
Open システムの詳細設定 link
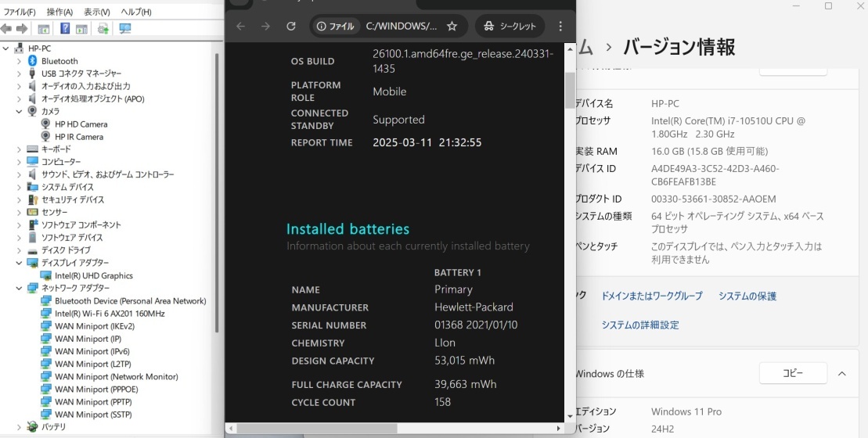[640, 325]
